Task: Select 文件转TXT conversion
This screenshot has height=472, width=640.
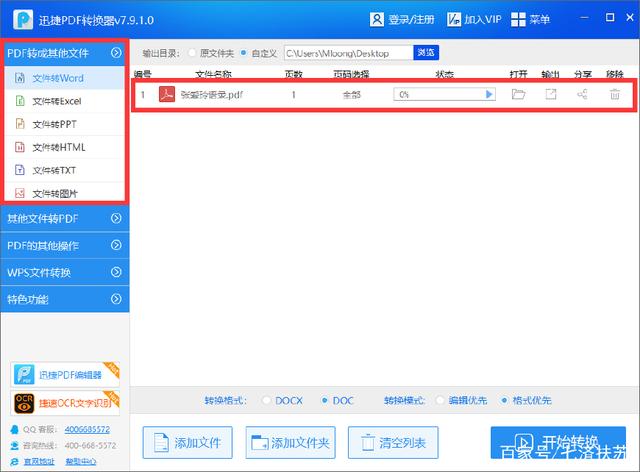Action: tap(64, 170)
